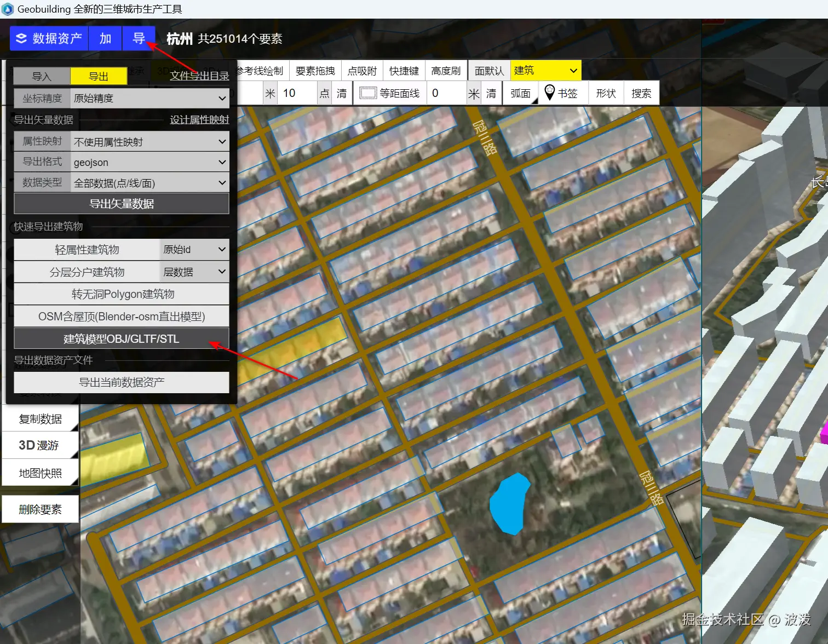828x644 pixels.
Task: Click the 导 import/export button
Action: (x=139, y=38)
